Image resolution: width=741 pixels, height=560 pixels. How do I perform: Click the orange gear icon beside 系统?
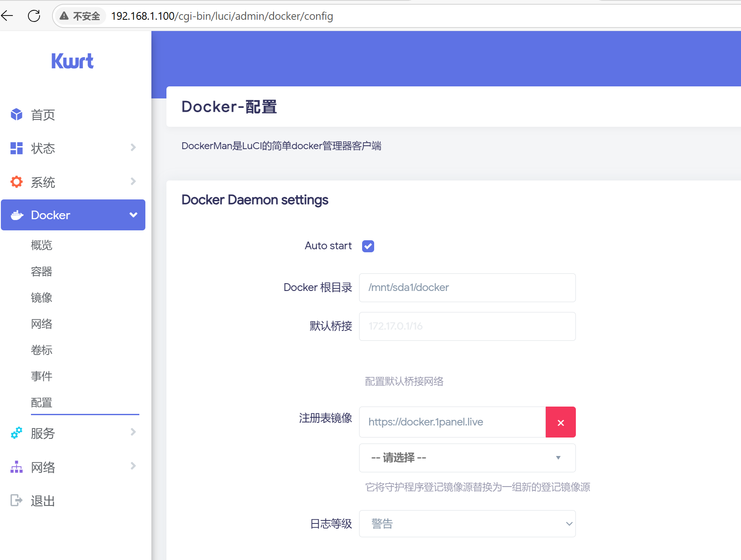[16, 181]
